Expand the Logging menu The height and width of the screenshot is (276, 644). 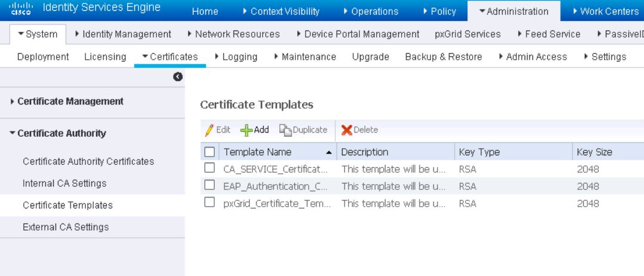pyautogui.click(x=236, y=57)
